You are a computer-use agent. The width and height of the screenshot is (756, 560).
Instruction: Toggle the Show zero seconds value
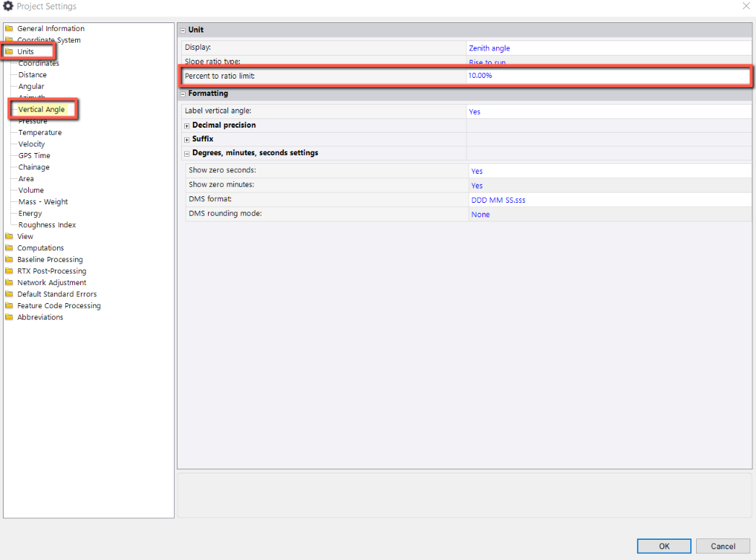click(x=477, y=172)
